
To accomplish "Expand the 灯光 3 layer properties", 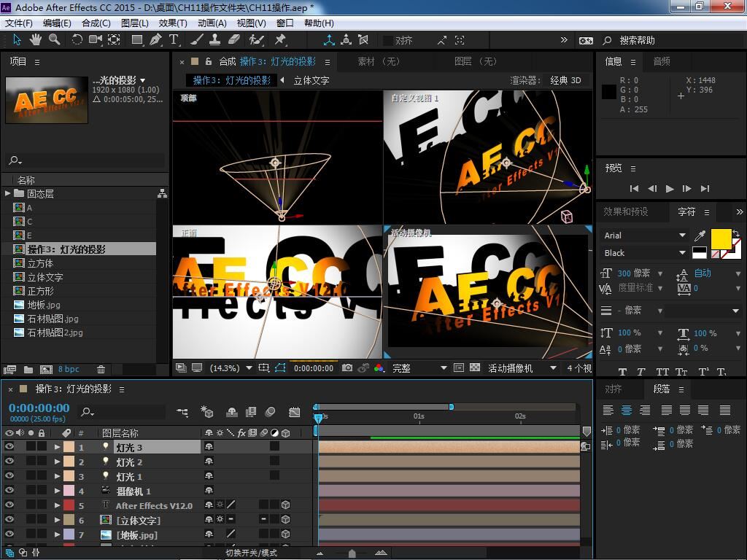I will [x=57, y=447].
